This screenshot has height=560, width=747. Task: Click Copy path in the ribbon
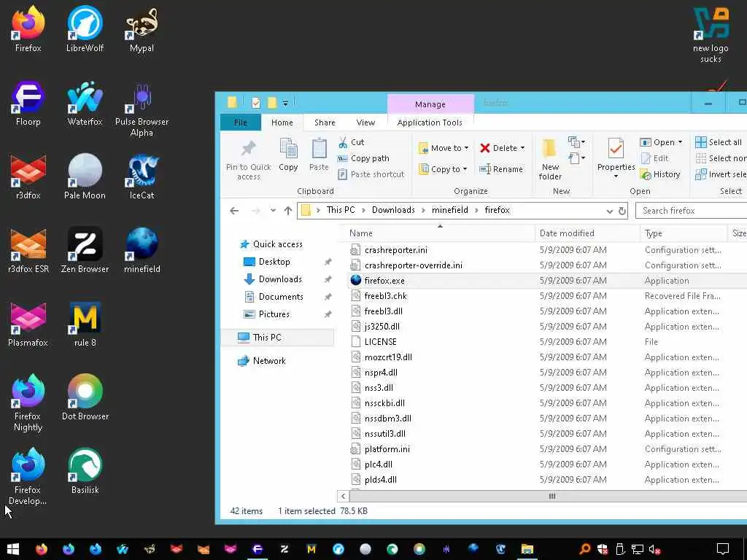click(x=363, y=158)
